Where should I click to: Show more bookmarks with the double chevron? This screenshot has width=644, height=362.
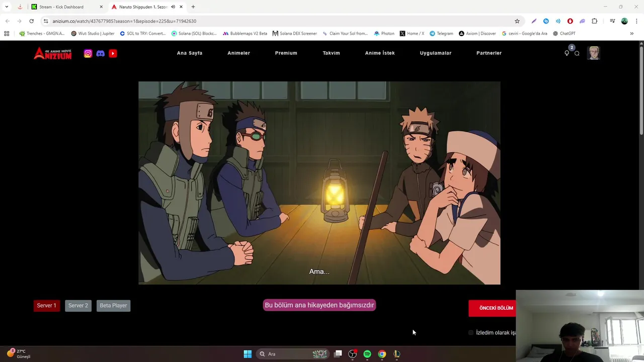pyautogui.click(x=632, y=34)
